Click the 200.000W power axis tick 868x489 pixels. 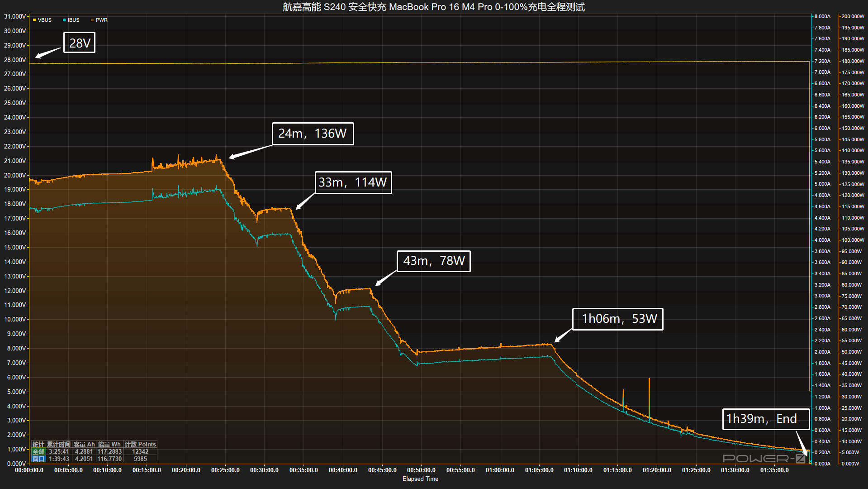coord(853,16)
